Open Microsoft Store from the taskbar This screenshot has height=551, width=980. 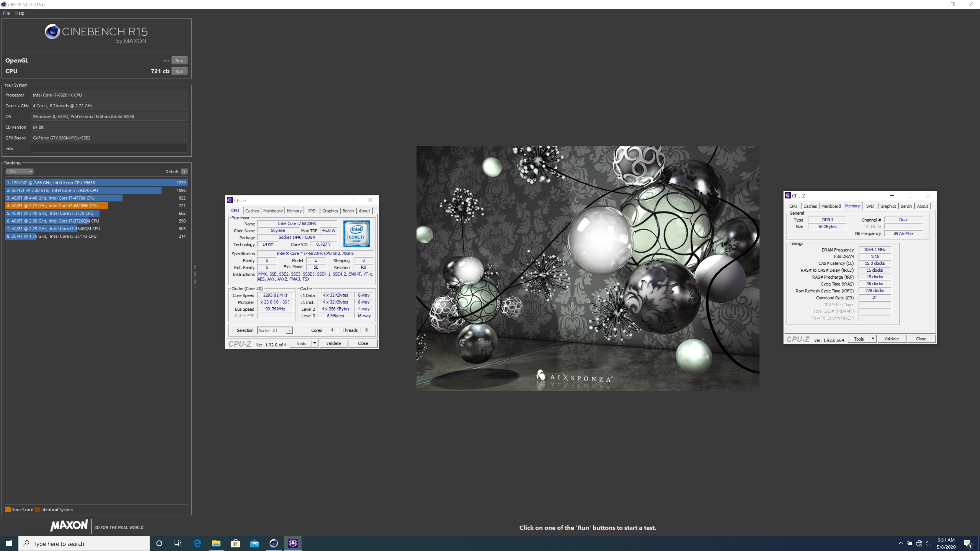(x=236, y=543)
